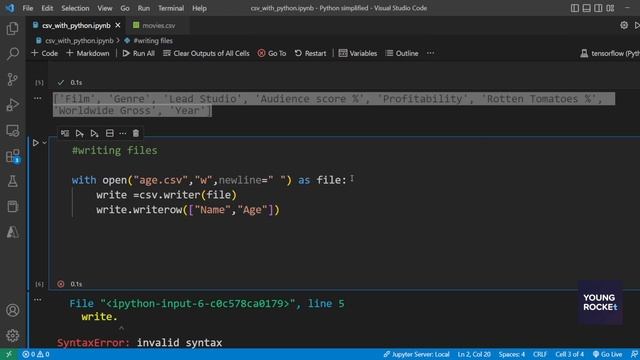Open the Terminal menu
640x360 pixels.
tap(171, 8)
